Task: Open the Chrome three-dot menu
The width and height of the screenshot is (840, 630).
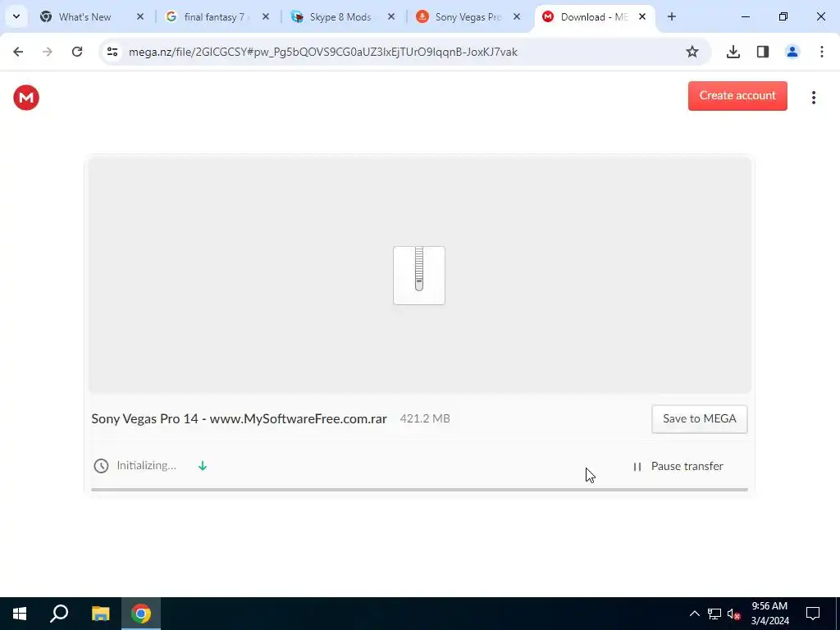Action: click(x=821, y=52)
